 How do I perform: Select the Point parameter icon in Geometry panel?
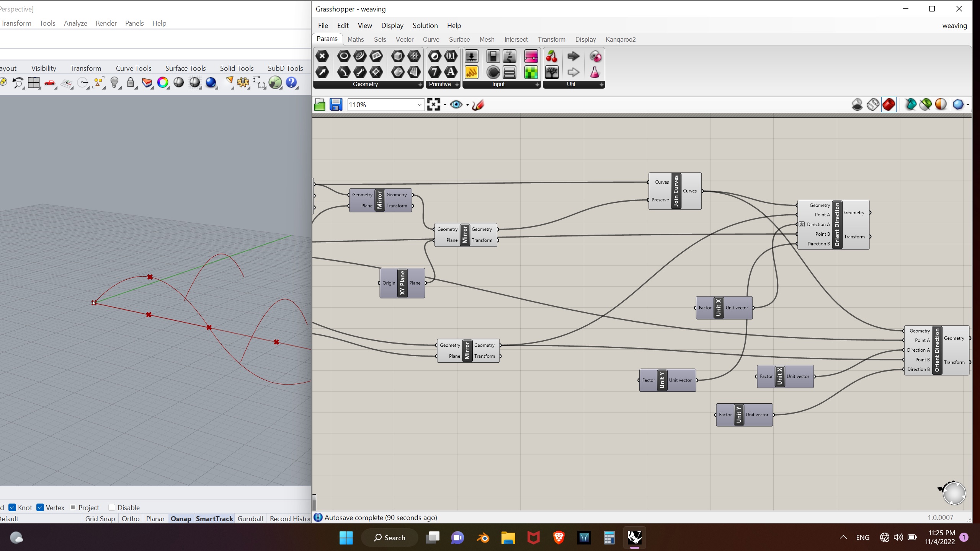pyautogui.click(x=322, y=56)
